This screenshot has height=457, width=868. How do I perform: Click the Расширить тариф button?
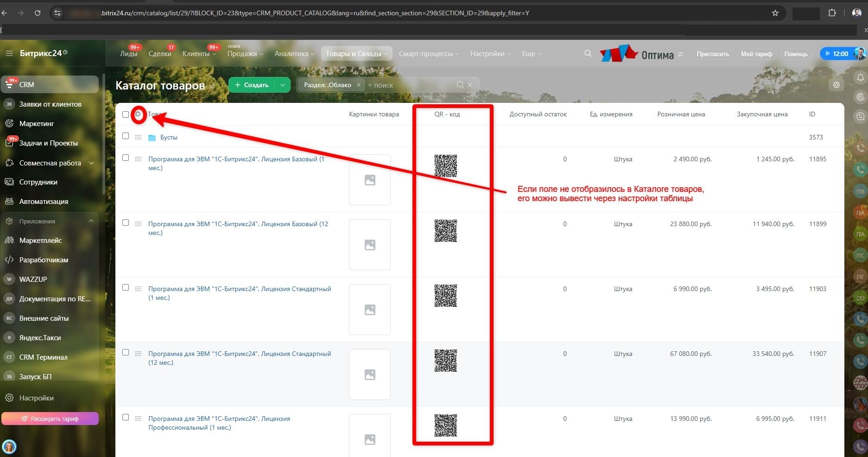[x=50, y=419]
